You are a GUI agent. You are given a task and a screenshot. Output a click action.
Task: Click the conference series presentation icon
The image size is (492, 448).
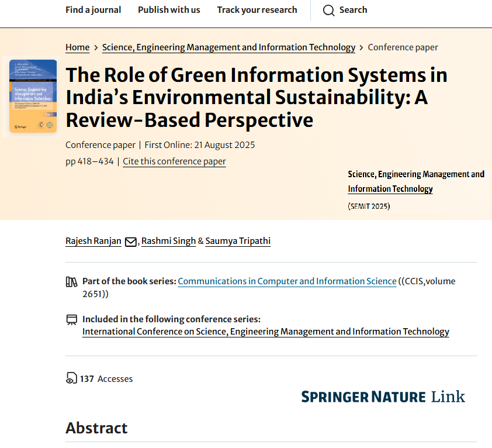pos(71,319)
